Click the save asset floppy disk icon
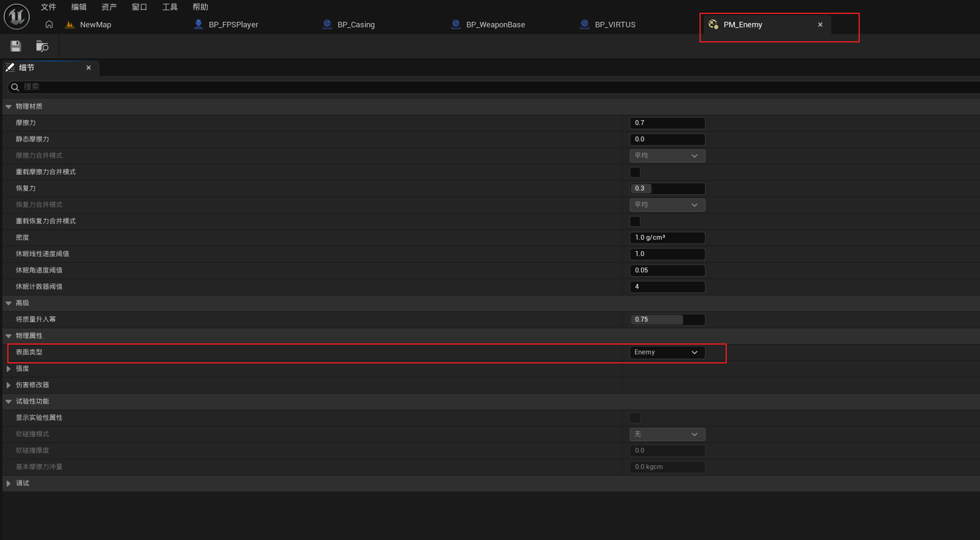980x540 pixels. (16, 46)
